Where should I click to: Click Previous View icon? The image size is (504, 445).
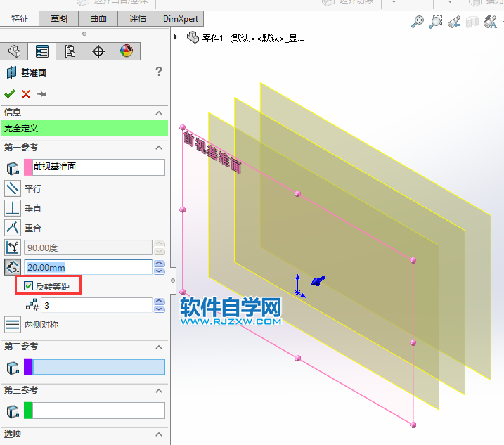pyautogui.click(x=454, y=22)
